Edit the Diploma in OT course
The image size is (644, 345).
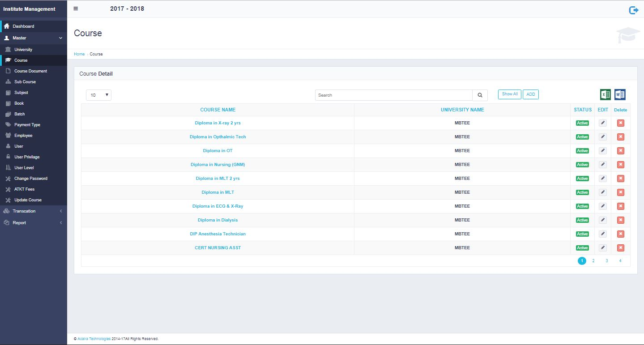click(603, 151)
